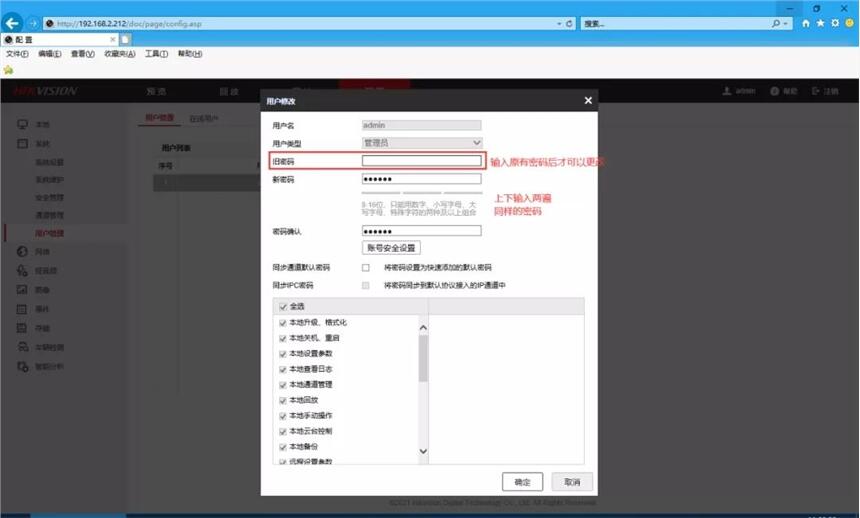The image size is (860, 518).
Task: Click the search magnifier icon in search box
Action: click(775, 23)
